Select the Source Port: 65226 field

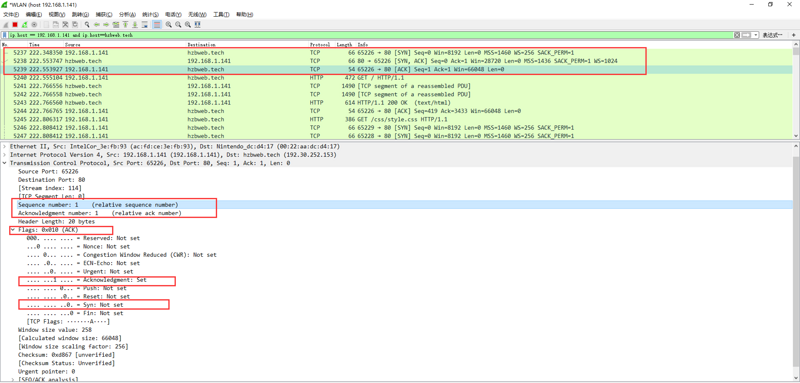coord(47,171)
